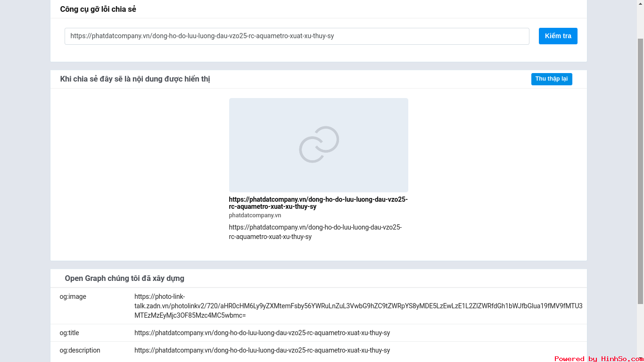This screenshot has width=644, height=362.
Task: Click the Công cụ gỡ lỗi chia sẻ heading
Action: [98, 9]
